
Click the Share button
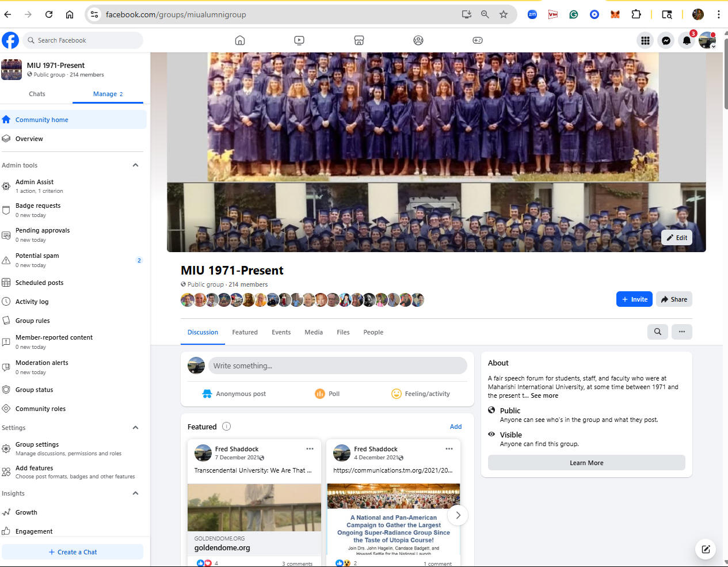[674, 299]
